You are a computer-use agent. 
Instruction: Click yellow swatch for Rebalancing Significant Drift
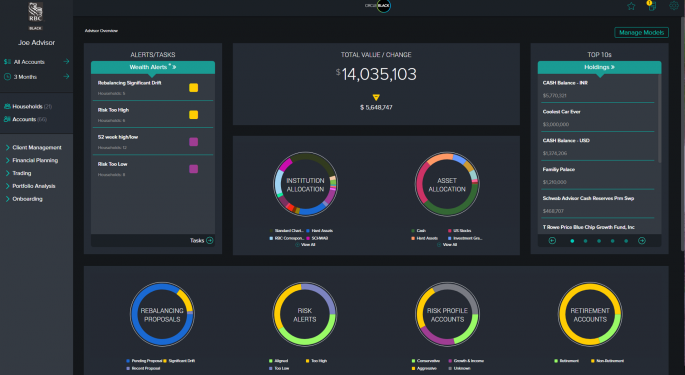[194, 88]
